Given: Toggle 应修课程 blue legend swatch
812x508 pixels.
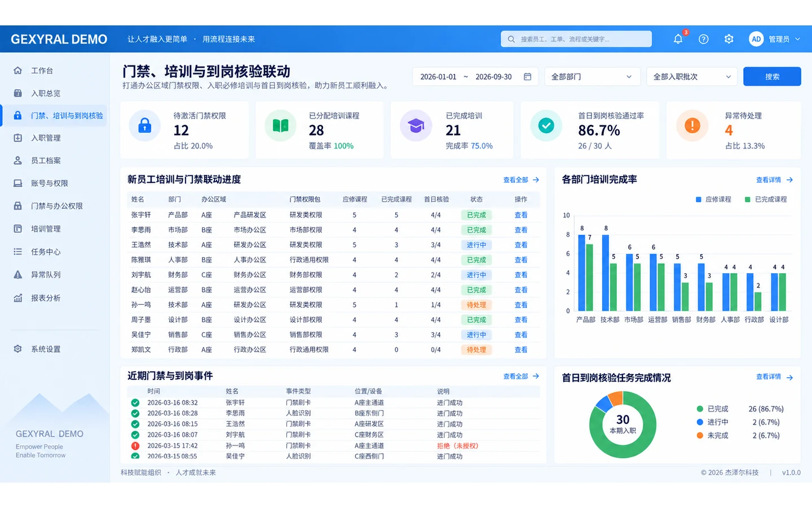Looking at the screenshot, I should (699, 200).
